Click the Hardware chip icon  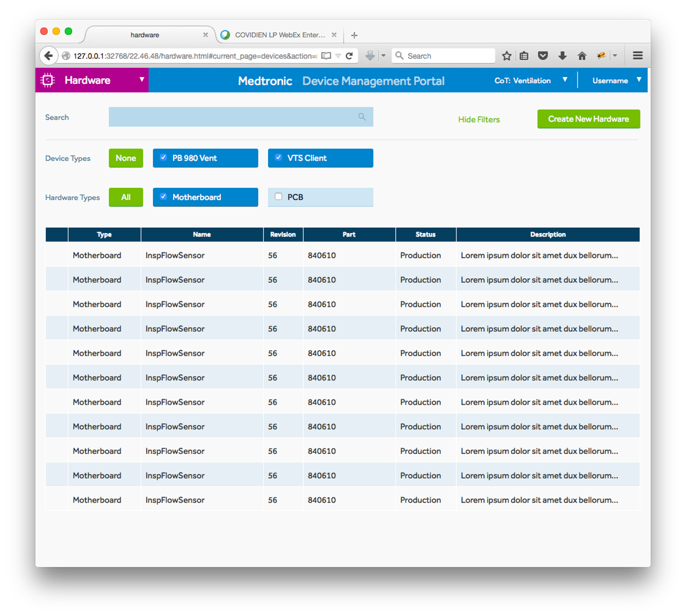(x=48, y=80)
